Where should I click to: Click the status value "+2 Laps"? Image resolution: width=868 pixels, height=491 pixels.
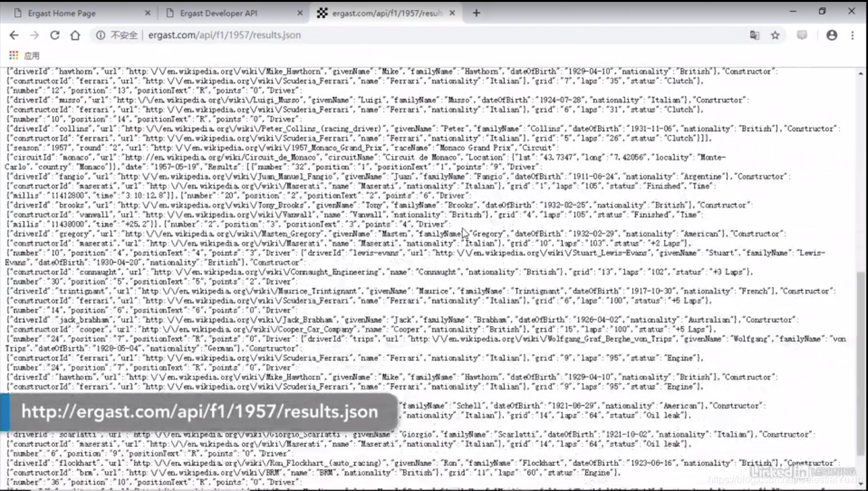coord(666,243)
